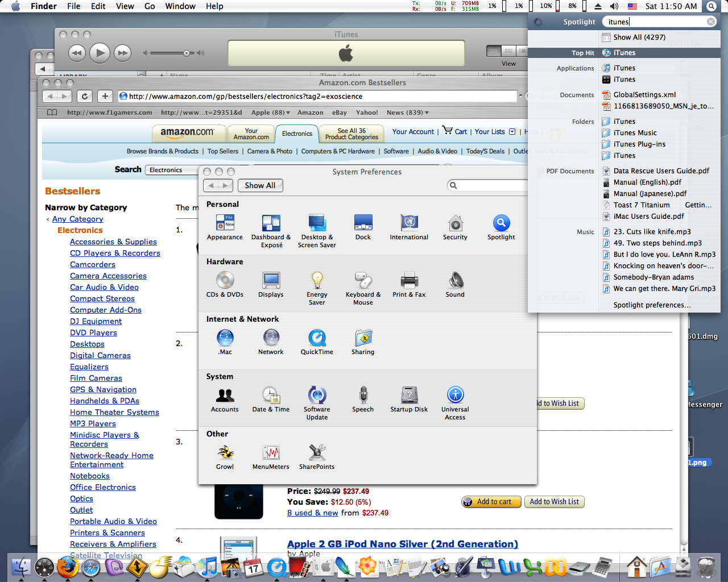Open Spotlight preference pane
Viewport: 728px width, 582px height.
tap(501, 227)
